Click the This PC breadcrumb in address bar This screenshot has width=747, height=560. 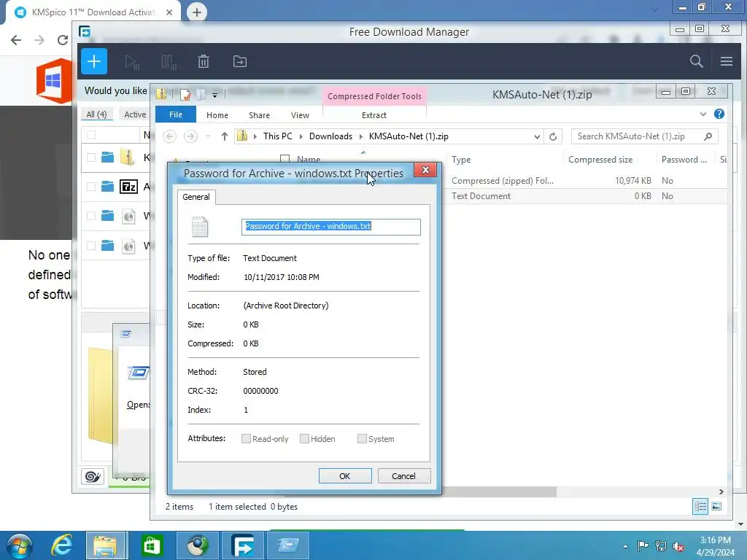(x=278, y=136)
